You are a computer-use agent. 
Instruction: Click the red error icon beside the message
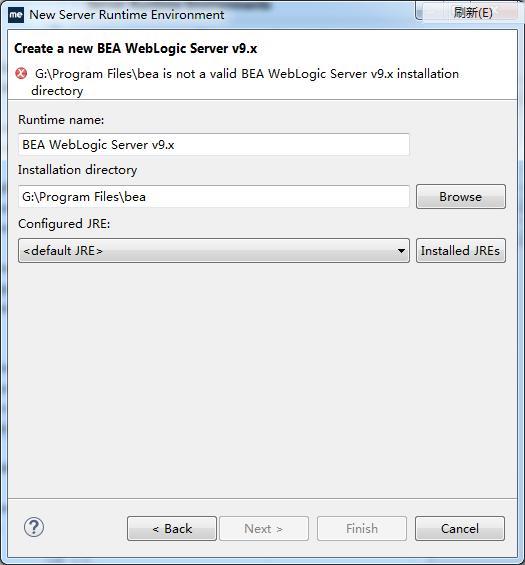(x=21, y=74)
